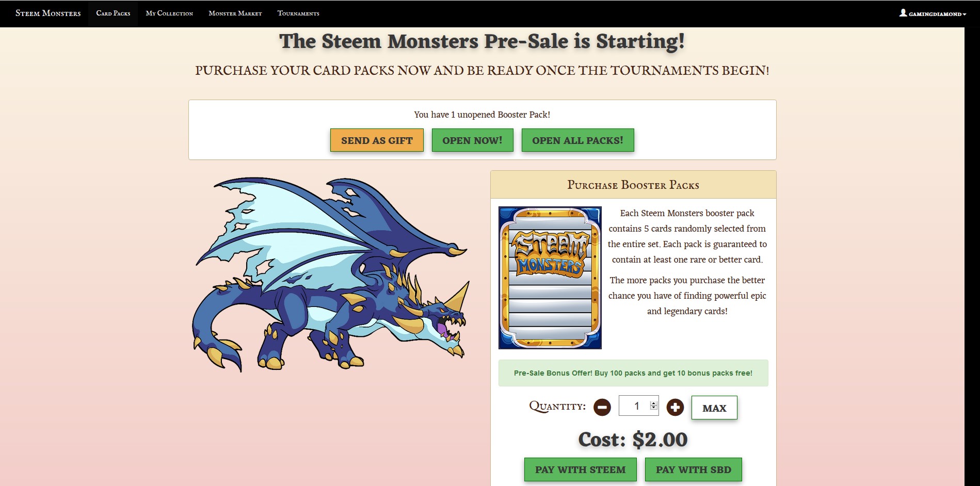This screenshot has width=980, height=486.
Task: Click the user profile icon
Action: pyautogui.click(x=903, y=13)
